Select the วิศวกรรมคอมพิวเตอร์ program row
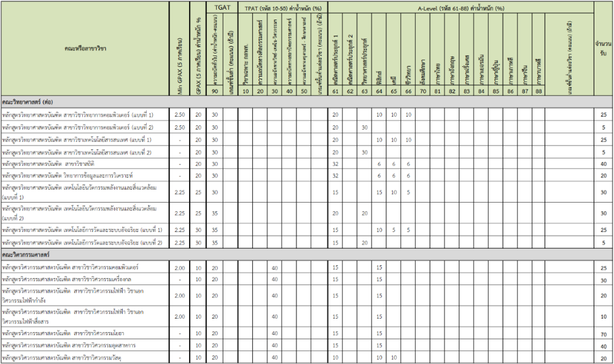 71,268
